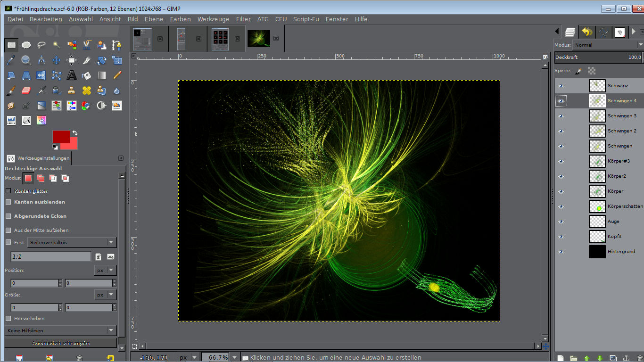This screenshot has width=644, height=362.
Task: Select the Airbrush tool
Action: point(41,90)
